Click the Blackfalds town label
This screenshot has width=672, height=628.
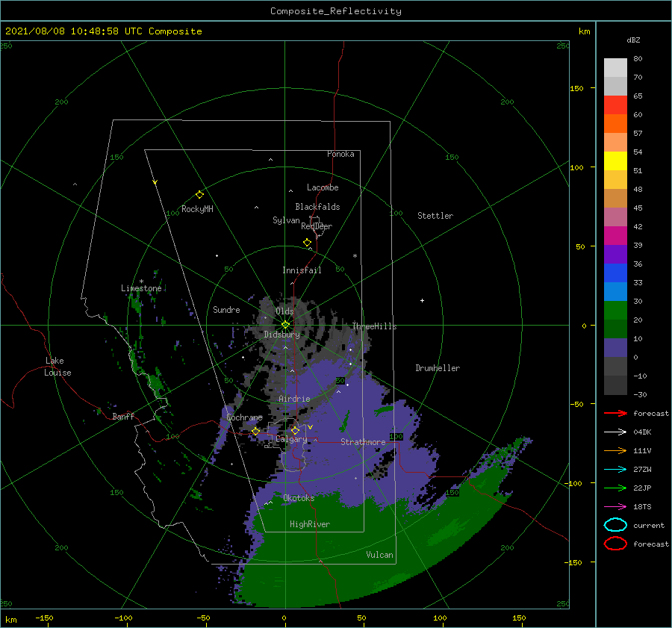click(317, 207)
